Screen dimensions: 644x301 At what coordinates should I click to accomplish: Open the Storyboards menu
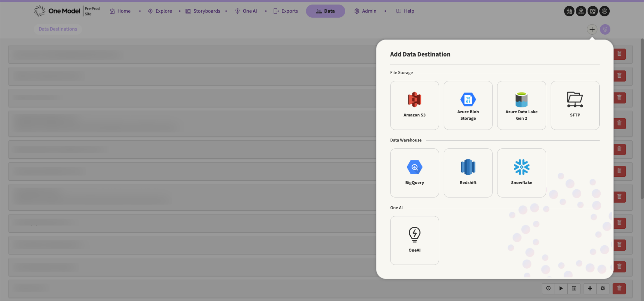coord(203,11)
